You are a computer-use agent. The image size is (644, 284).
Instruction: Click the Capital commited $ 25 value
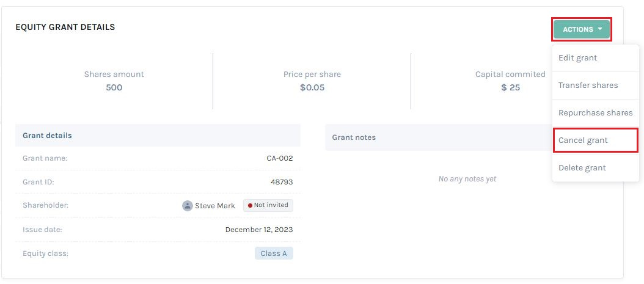click(511, 87)
